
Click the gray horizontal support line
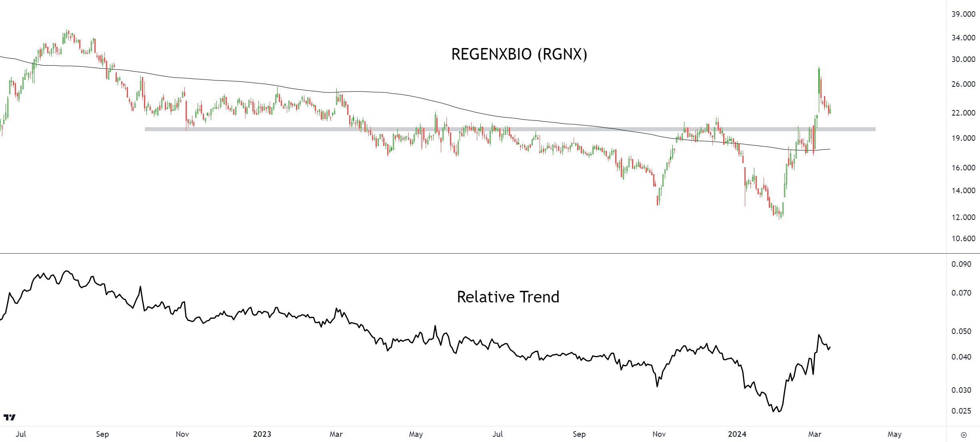[x=510, y=129]
